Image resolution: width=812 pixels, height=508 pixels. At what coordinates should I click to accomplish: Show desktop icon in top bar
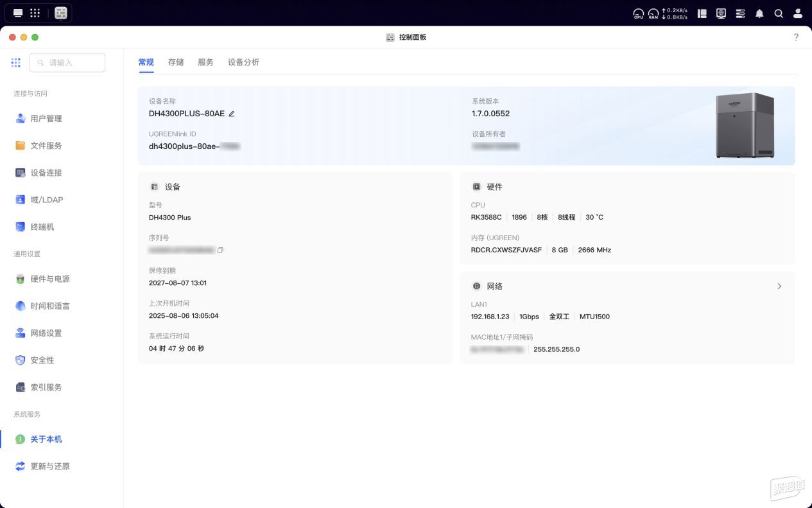(x=18, y=13)
